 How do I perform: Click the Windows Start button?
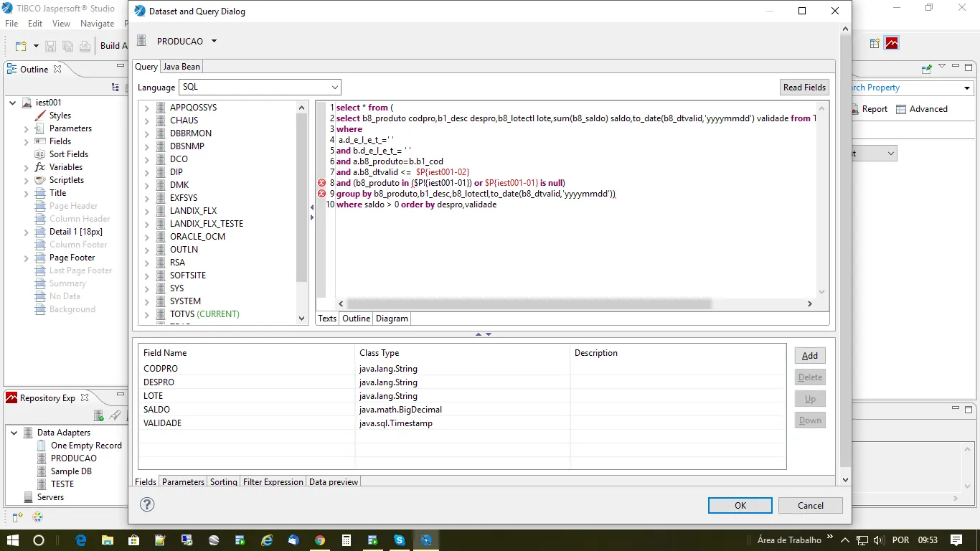[12, 540]
